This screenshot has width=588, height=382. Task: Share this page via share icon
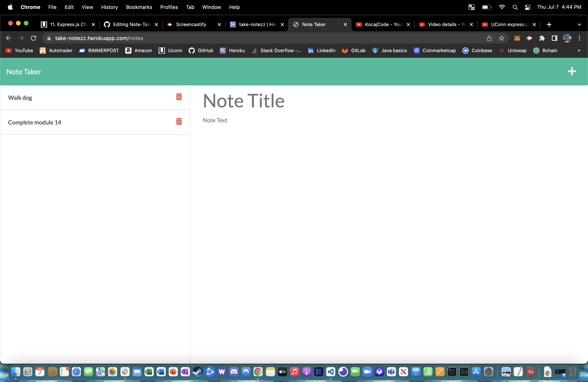tap(489, 38)
